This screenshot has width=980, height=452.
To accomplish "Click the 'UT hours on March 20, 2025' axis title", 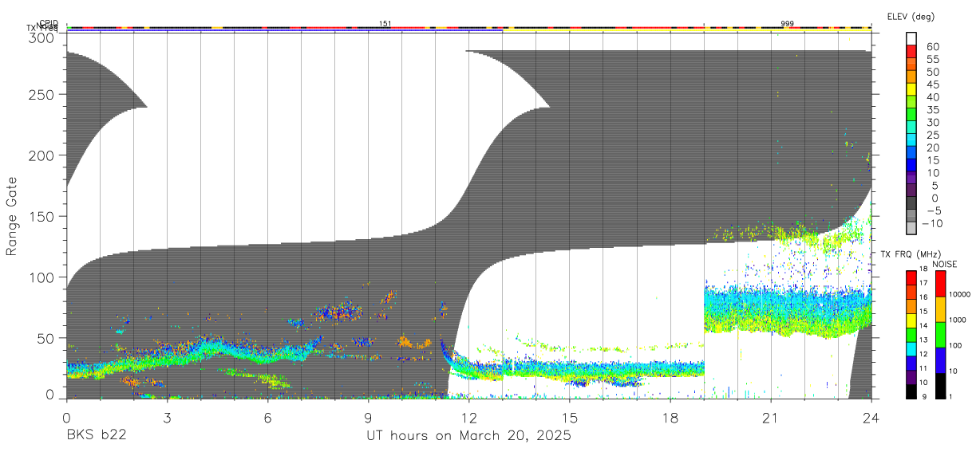I will click(x=468, y=436).
